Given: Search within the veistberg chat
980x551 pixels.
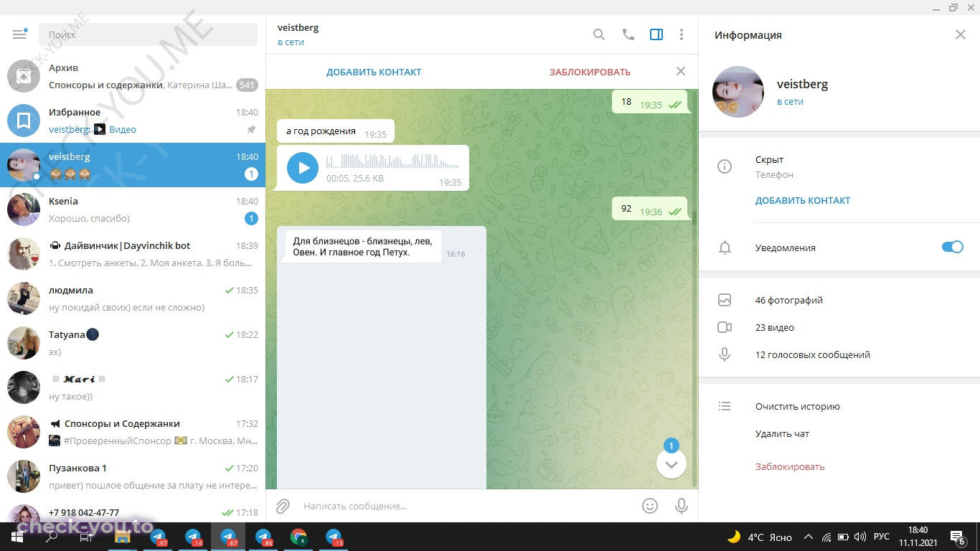Looking at the screenshot, I should click(598, 34).
